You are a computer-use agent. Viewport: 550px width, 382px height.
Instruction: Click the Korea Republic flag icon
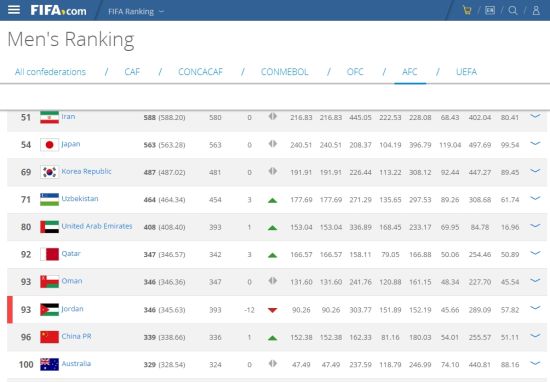[x=49, y=172]
